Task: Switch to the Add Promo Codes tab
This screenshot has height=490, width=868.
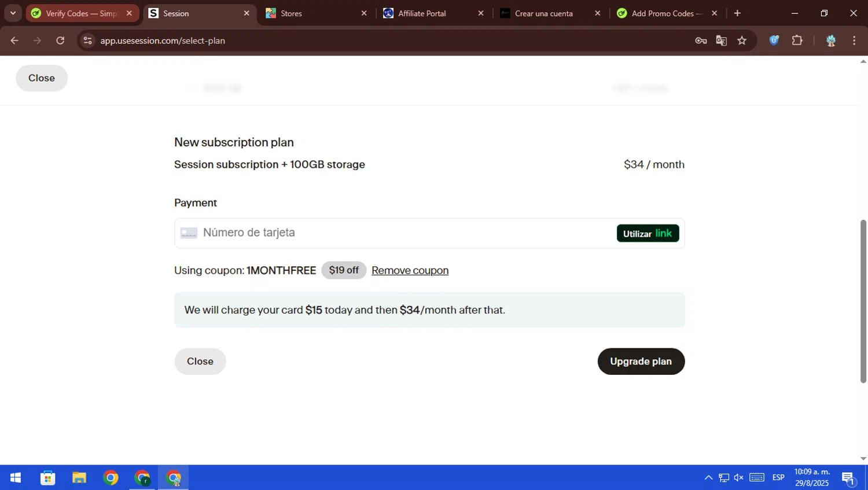Action: 667,13
